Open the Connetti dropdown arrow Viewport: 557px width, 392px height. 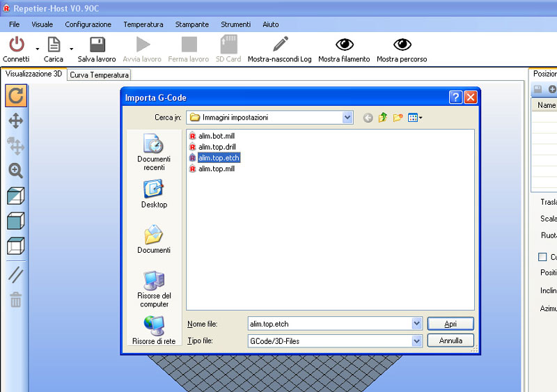tap(38, 49)
